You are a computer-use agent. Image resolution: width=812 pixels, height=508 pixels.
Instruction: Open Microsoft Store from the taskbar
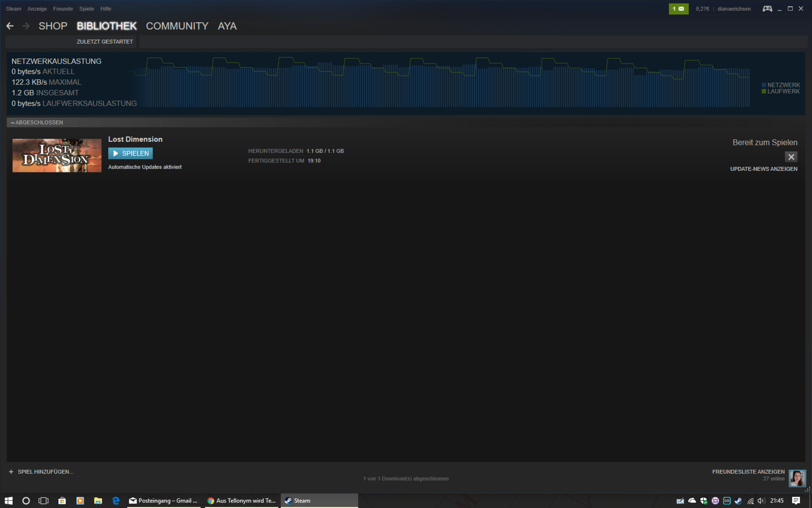62,501
